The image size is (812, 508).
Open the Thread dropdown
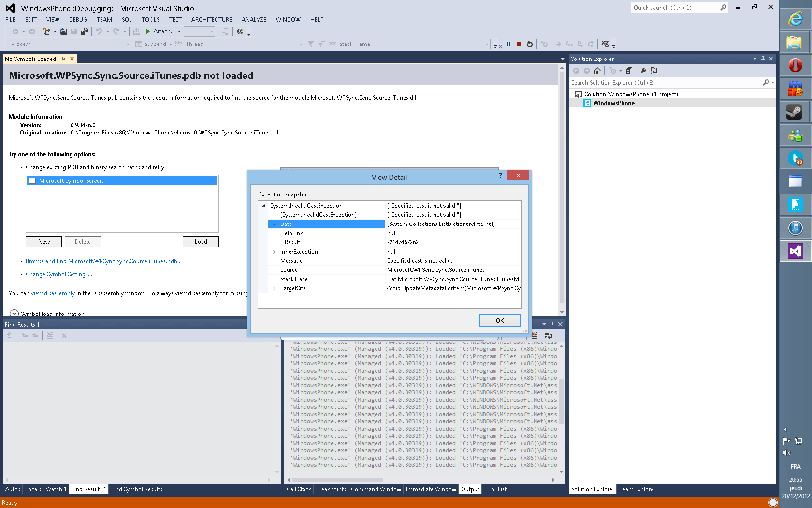pos(301,44)
